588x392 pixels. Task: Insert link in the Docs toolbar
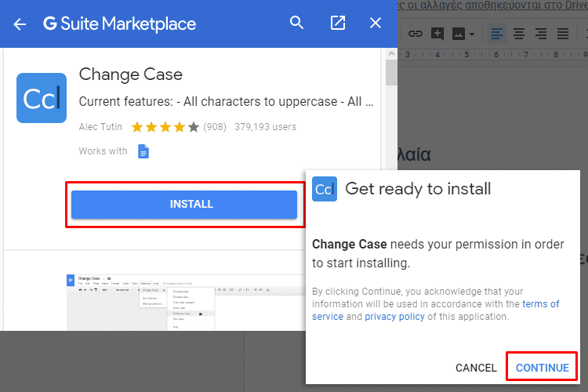pos(415,34)
